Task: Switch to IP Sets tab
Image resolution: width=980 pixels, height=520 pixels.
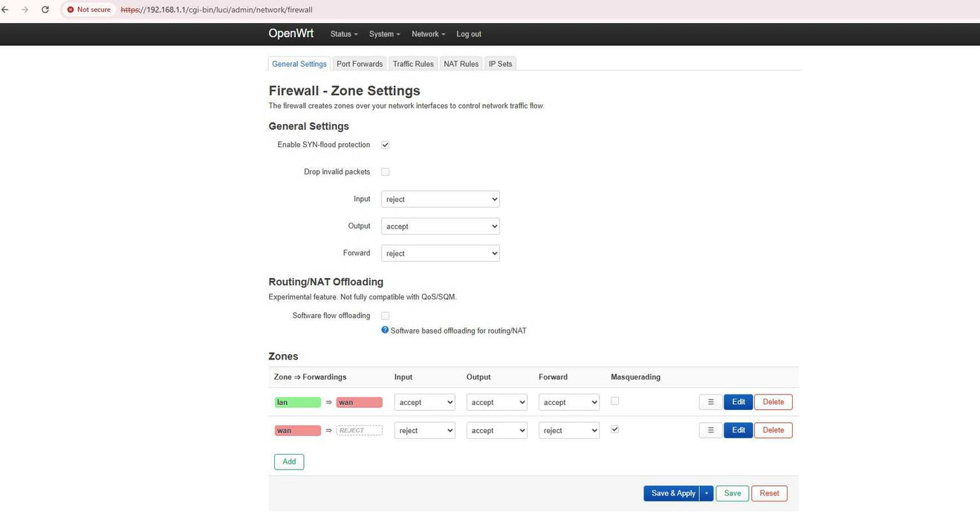Action: (500, 64)
